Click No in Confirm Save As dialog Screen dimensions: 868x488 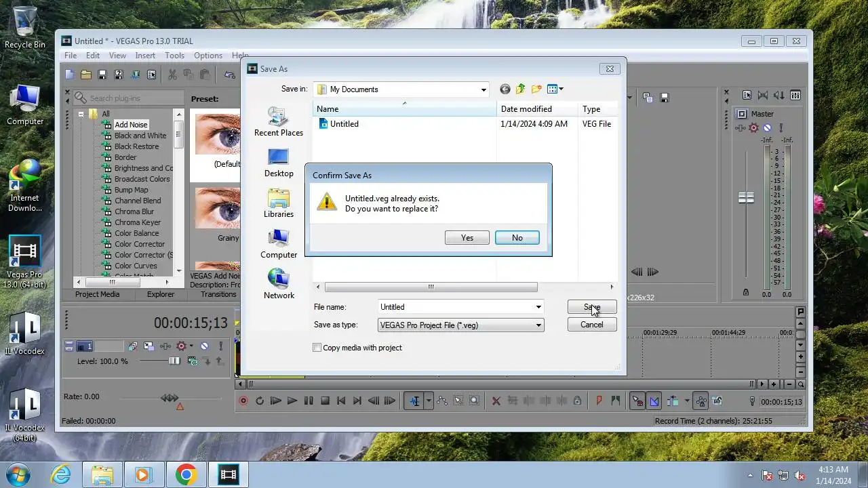pyautogui.click(x=517, y=238)
